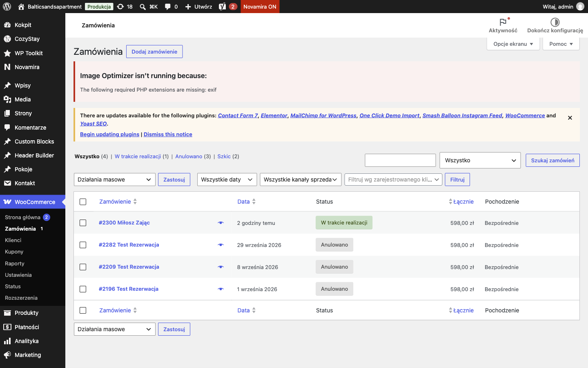Open Raporty submenu item
Viewport: 588px width, 368px height.
coord(15,264)
